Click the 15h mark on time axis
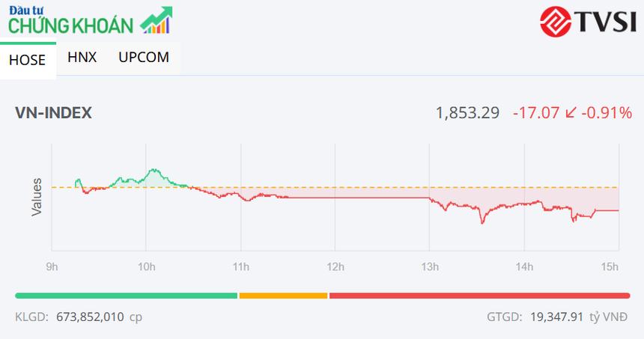The height and width of the screenshot is (339, 644). [610, 266]
